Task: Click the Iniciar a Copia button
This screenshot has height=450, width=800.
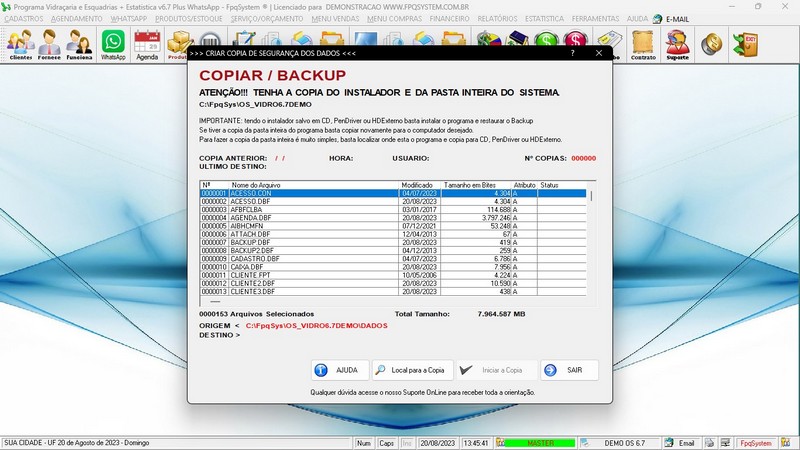Action: (x=497, y=370)
